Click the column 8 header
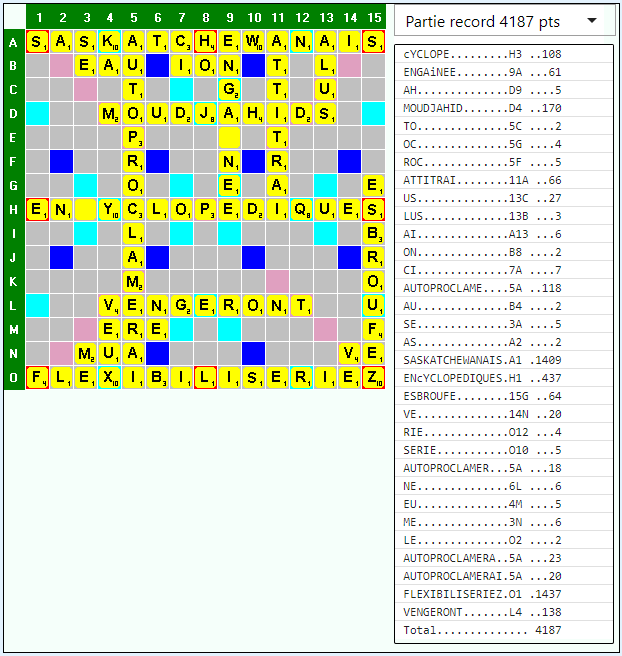 pos(205,17)
